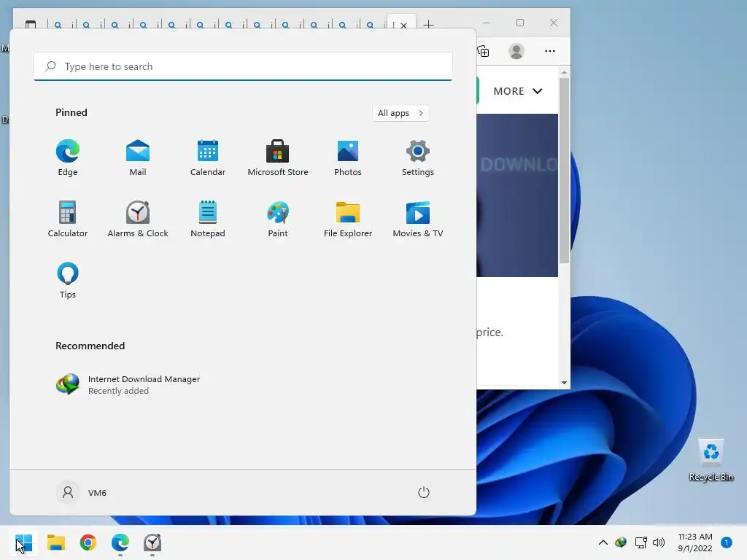747x560 pixels.
Task: Click the Windows Start button on taskbar
Action: [x=24, y=542]
